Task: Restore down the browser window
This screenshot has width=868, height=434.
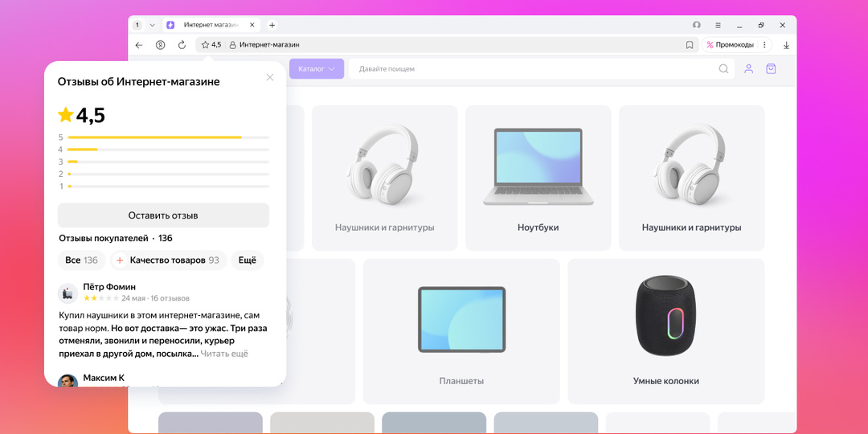Action: coord(762,25)
